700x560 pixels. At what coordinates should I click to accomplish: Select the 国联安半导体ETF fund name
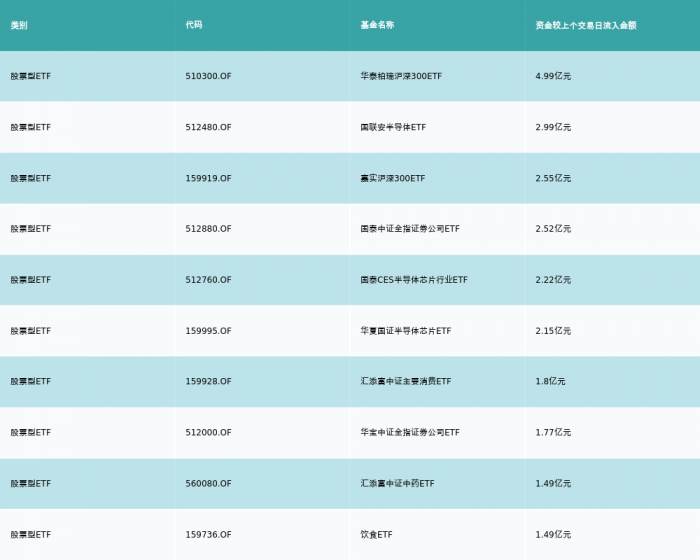tap(393, 127)
